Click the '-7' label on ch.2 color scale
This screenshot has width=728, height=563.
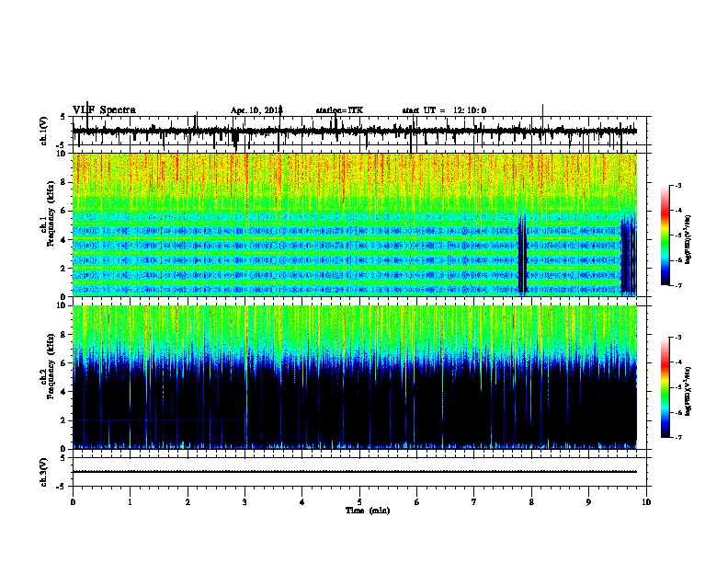pyautogui.click(x=677, y=437)
